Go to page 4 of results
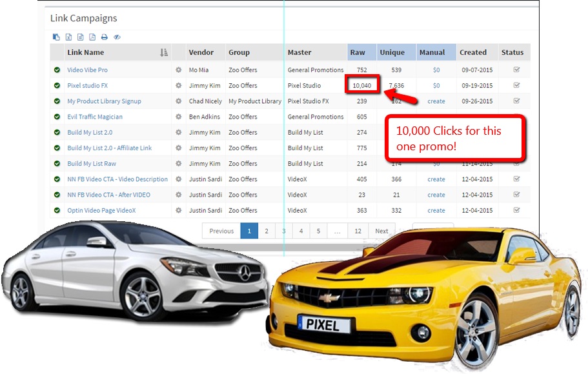This screenshot has width=588, height=374. (301, 231)
